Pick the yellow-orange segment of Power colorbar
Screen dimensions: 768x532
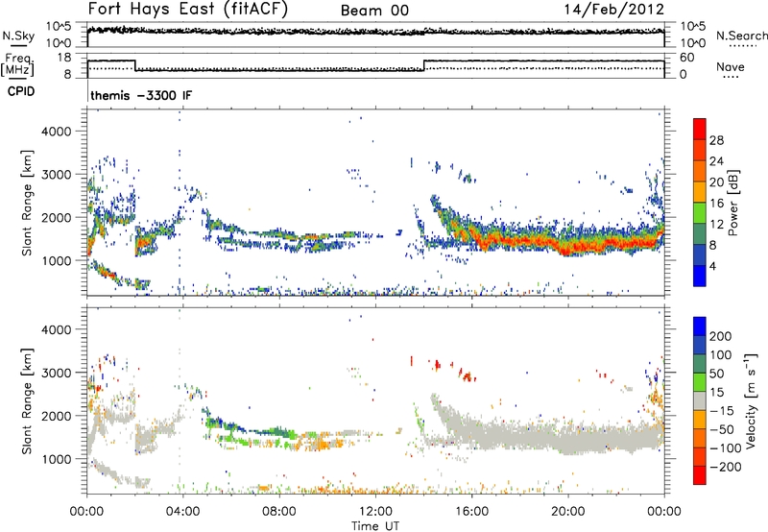click(x=700, y=191)
